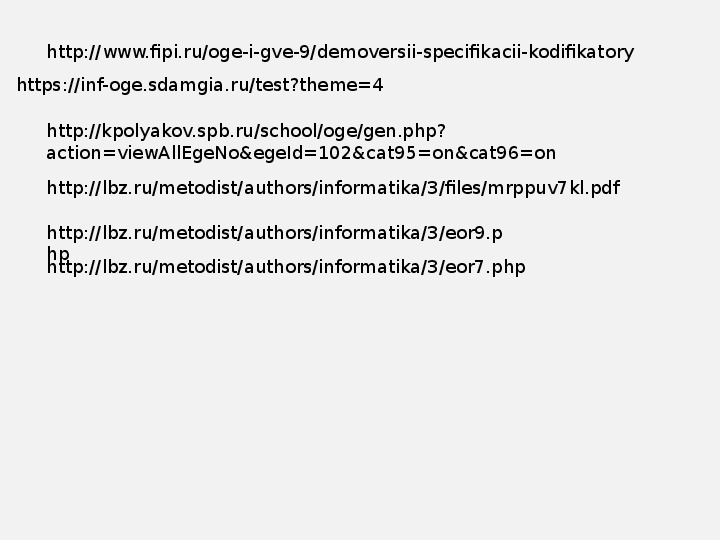
Task: Click the kpolyakov.spb.ru gen.php link line
Action: [x=246, y=132]
